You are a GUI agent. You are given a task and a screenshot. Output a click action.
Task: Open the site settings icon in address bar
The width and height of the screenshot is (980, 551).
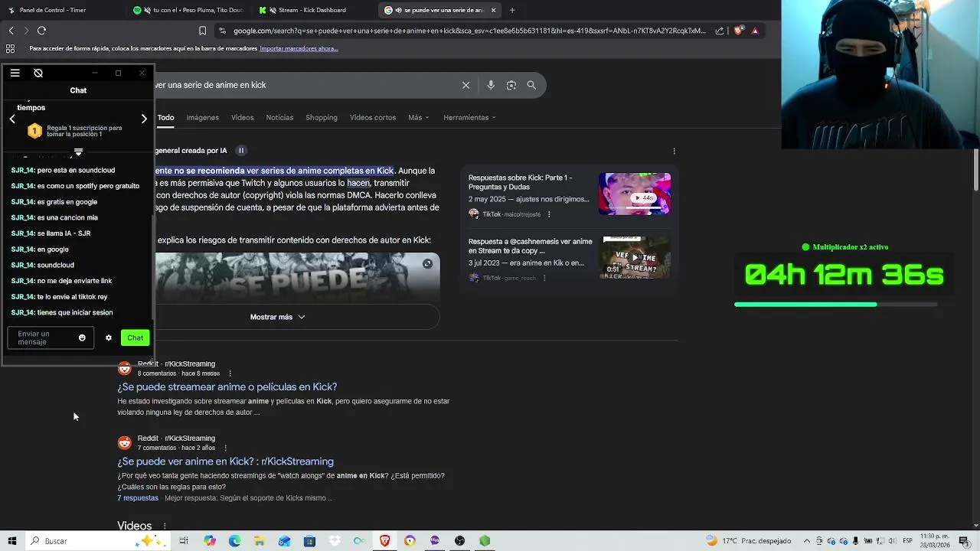point(222,31)
